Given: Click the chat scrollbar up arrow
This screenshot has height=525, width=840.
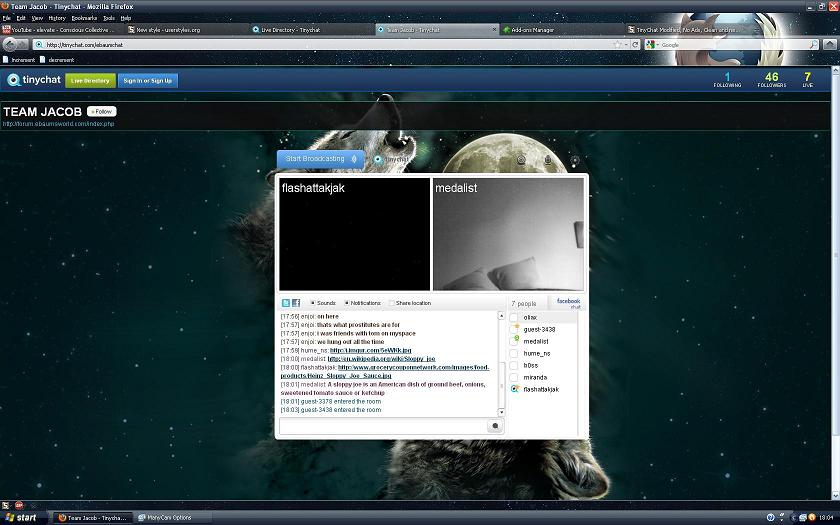Looking at the screenshot, I should (501, 316).
